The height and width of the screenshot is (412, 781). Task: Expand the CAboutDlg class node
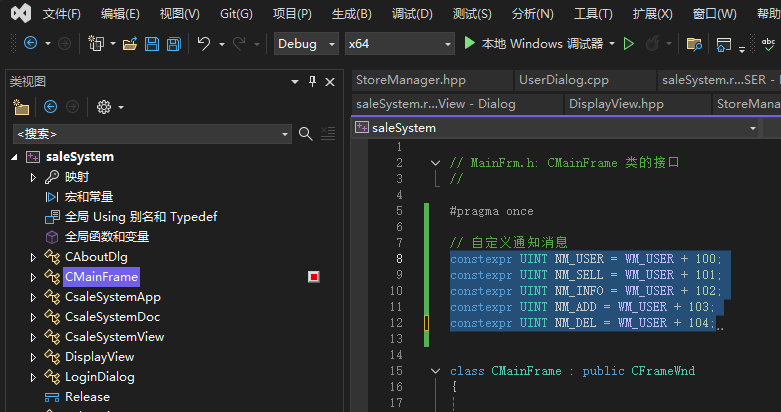tap(33, 257)
